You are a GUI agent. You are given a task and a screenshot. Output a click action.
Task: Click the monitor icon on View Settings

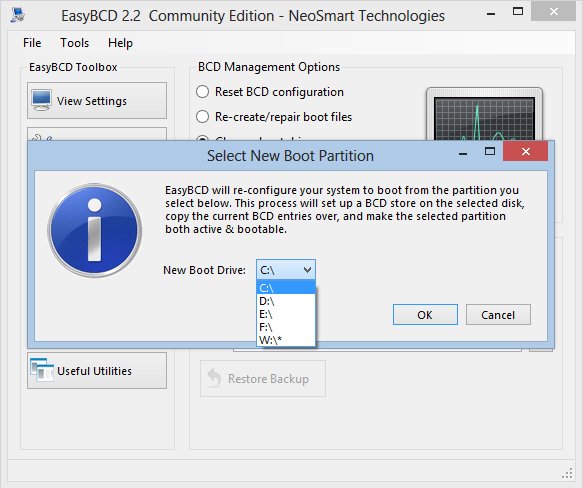pos(41,100)
